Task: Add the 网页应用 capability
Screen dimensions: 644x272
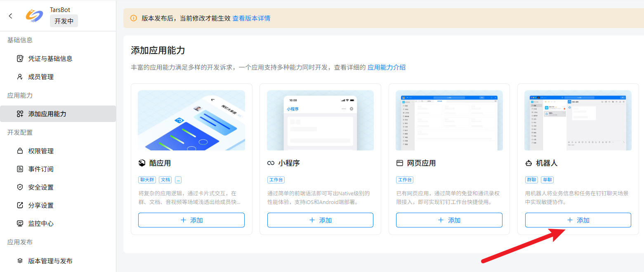Action: [x=449, y=220]
